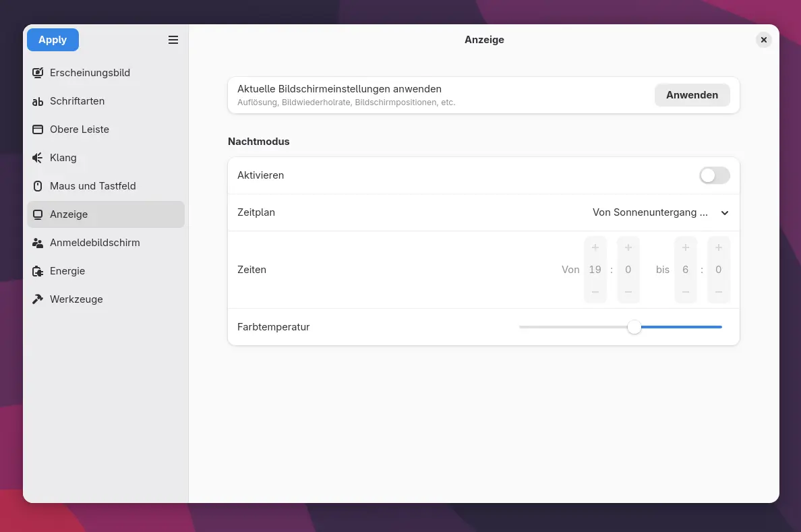The image size is (801, 532).
Task: Click the Farbtemperatur slider handle
Action: pos(634,327)
